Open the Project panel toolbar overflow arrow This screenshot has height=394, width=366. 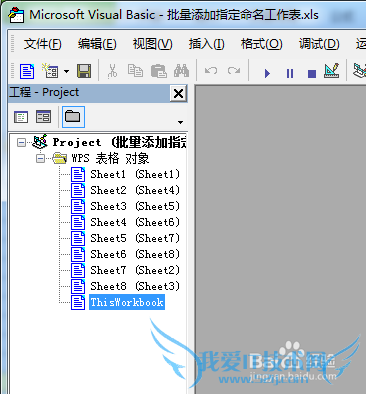180,122
